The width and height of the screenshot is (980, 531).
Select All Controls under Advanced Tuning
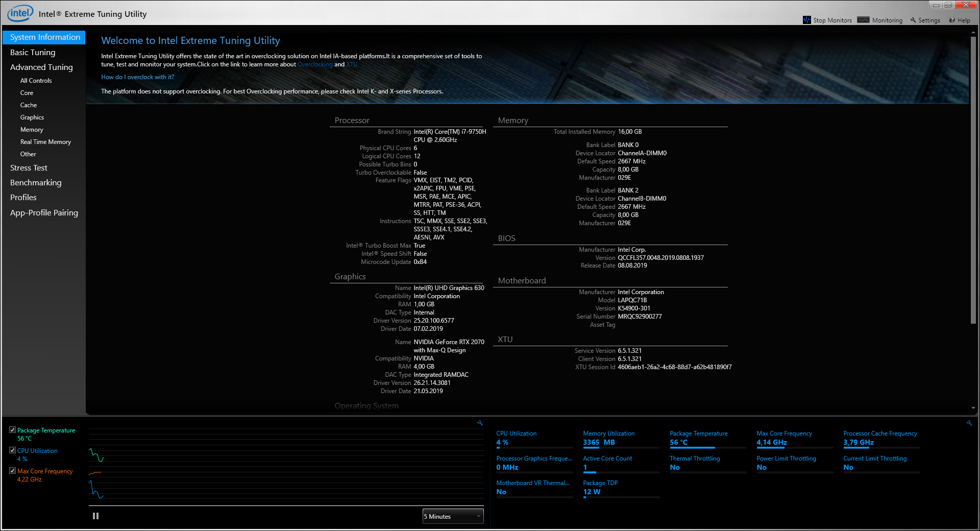pyautogui.click(x=36, y=81)
